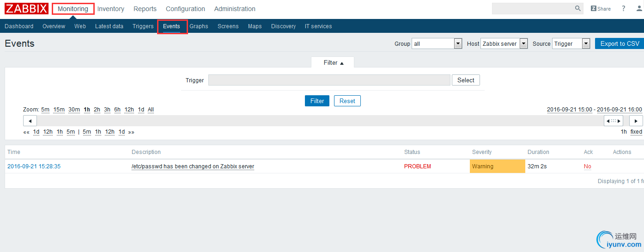The image size is (644, 252).
Task: Set zoom to 5m
Action: [45, 110]
